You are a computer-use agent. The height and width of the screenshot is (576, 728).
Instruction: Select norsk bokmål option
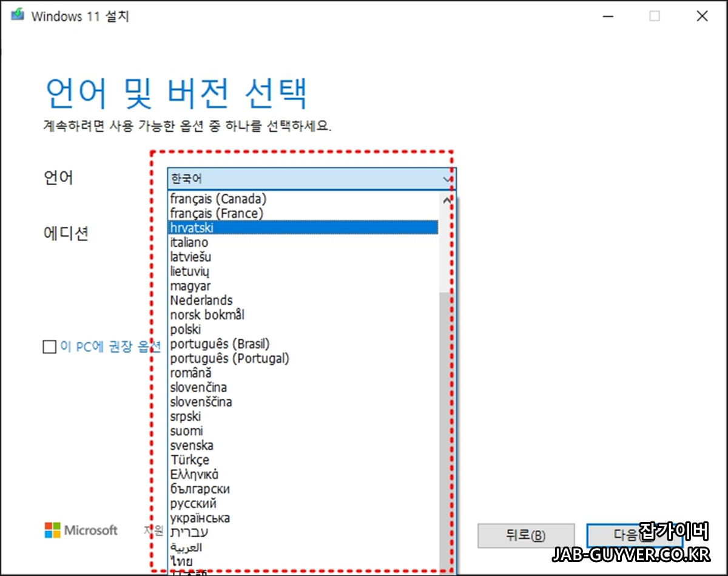pyautogui.click(x=303, y=315)
